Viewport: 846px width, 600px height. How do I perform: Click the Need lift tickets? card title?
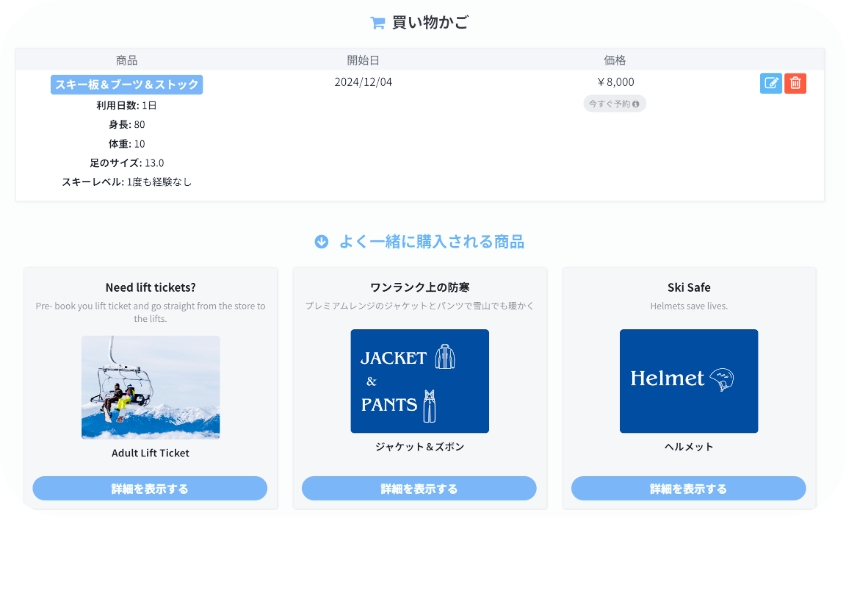[151, 288]
